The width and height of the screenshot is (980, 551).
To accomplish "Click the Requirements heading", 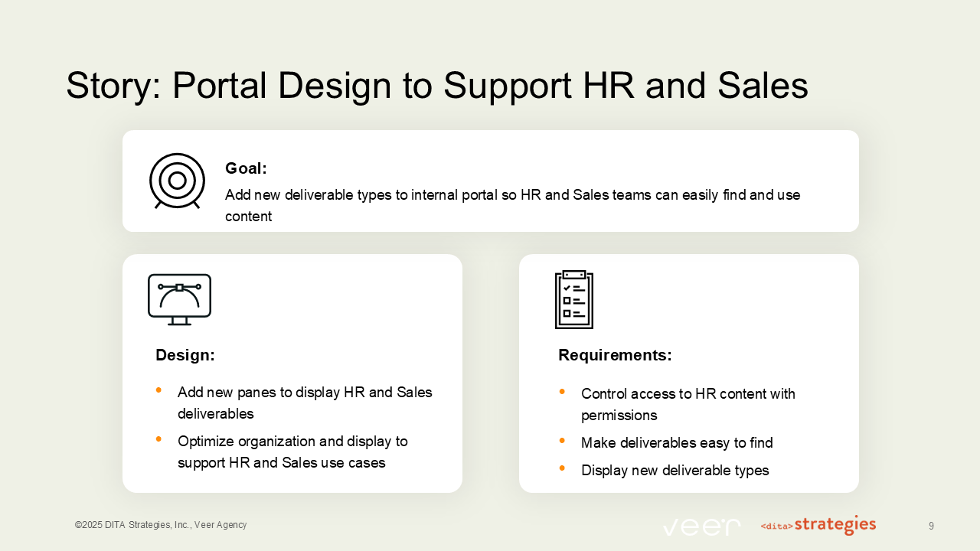I will pyautogui.click(x=615, y=355).
